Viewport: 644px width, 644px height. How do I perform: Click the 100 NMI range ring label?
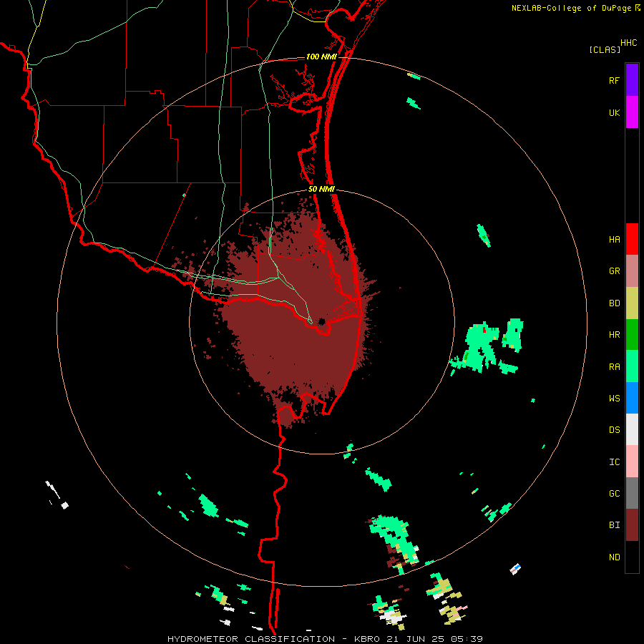coord(321,57)
